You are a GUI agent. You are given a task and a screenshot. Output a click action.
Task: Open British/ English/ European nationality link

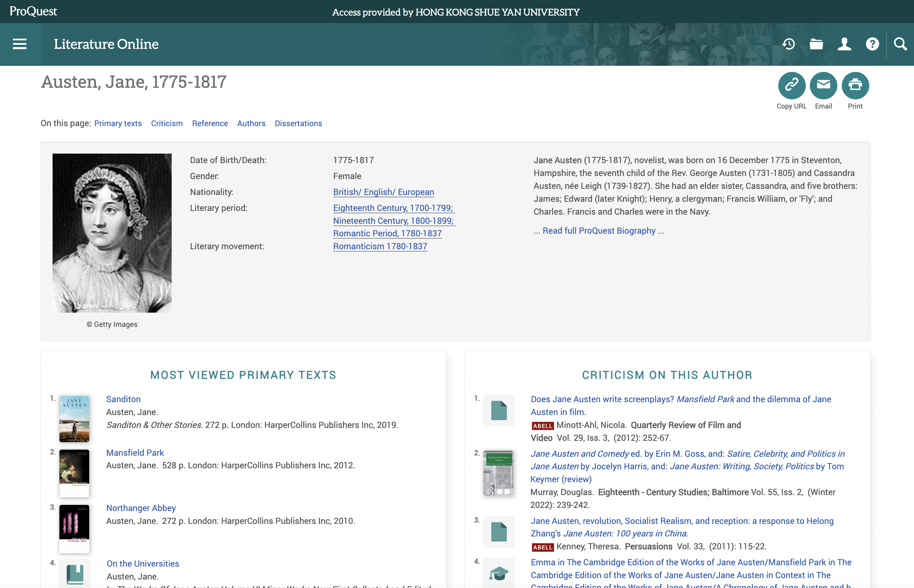[x=383, y=192]
